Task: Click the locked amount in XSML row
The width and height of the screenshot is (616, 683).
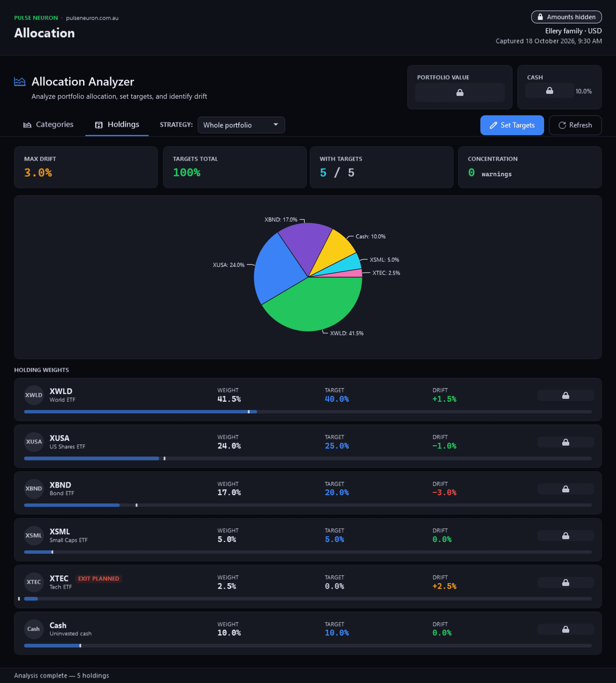Action: 565,536
